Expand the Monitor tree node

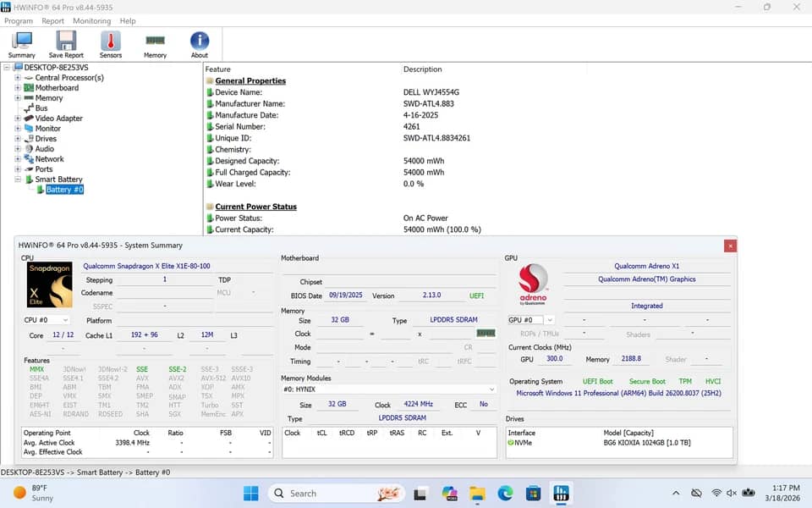[x=18, y=129]
